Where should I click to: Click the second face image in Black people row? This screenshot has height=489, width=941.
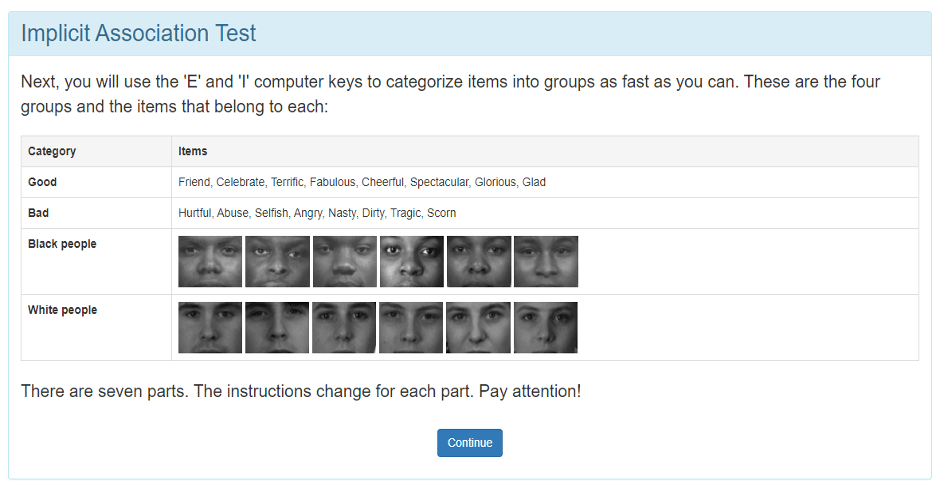277,262
